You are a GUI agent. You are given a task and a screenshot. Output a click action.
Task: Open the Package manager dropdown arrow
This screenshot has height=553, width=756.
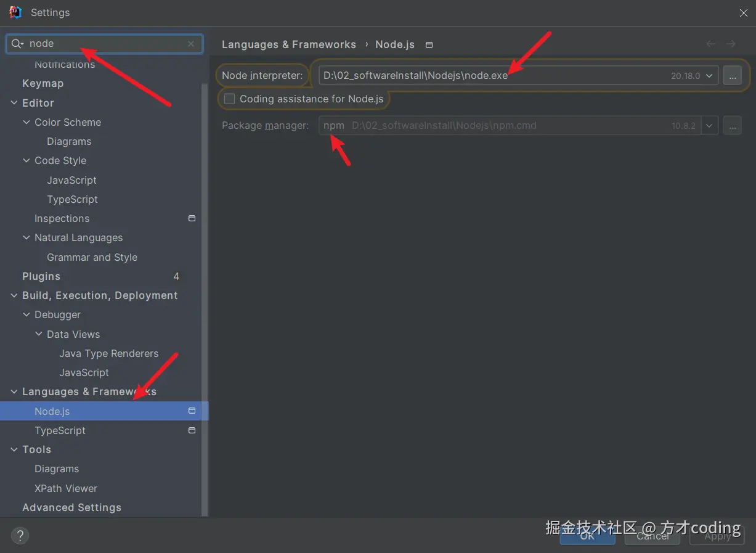coord(709,126)
